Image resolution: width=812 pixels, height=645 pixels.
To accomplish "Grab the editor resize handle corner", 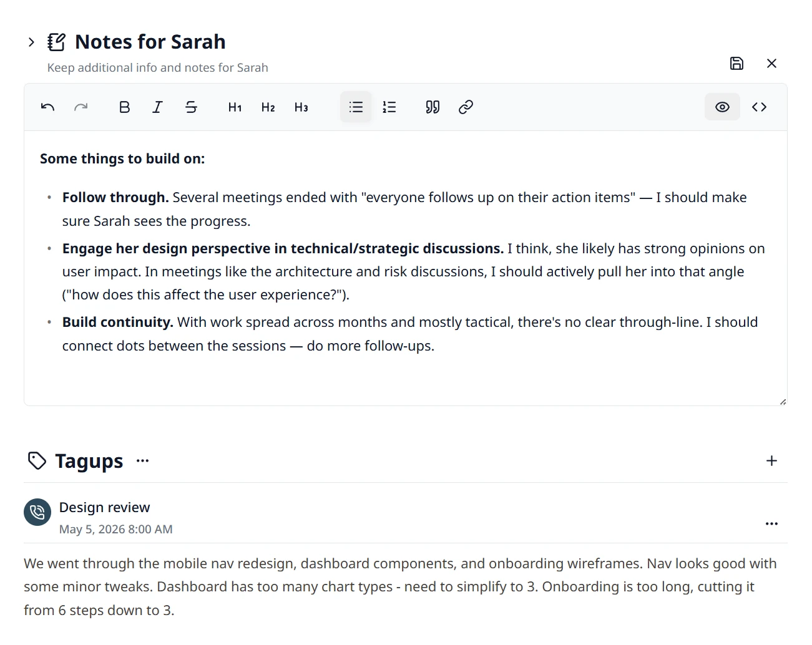I will (783, 402).
